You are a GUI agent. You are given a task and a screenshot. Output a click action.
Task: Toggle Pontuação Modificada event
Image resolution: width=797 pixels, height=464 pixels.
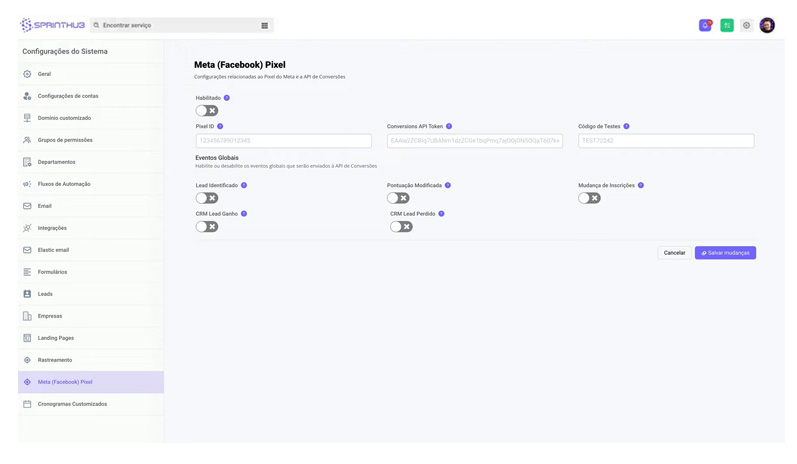pos(398,198)
